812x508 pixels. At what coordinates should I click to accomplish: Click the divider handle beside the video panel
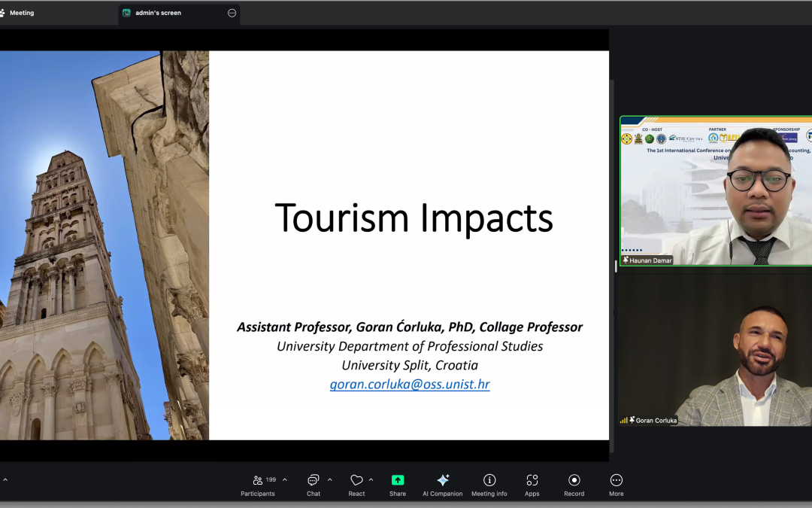point(616,266)
